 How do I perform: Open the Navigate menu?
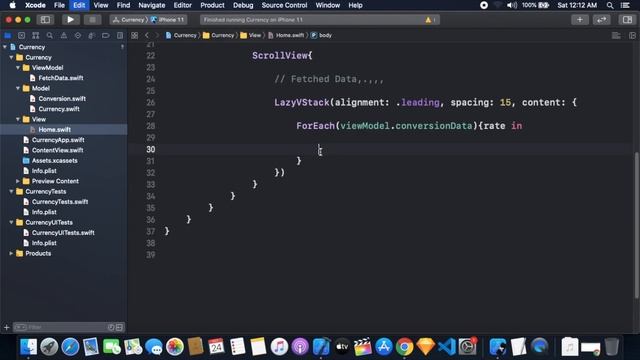point(151,5)
